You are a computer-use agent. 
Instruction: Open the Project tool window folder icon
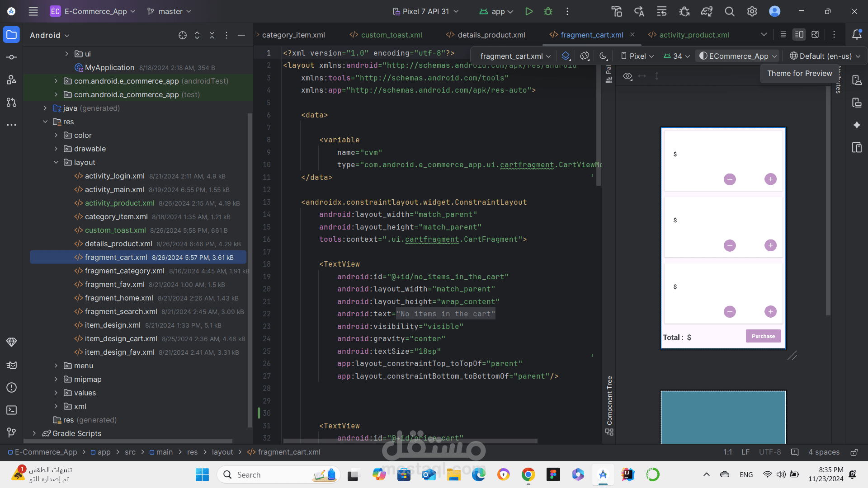[x=11, y=35]
